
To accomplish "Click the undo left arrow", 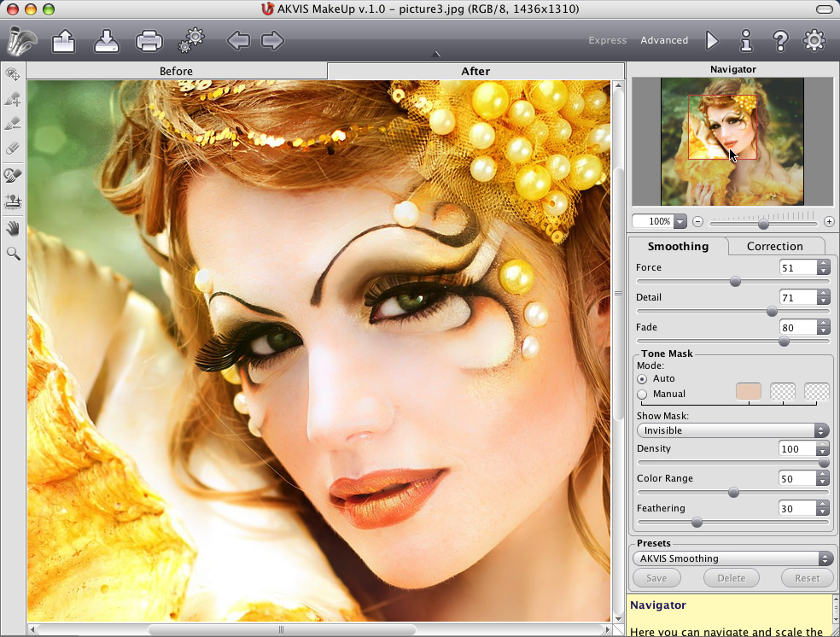I will click(x=237, y=40).
